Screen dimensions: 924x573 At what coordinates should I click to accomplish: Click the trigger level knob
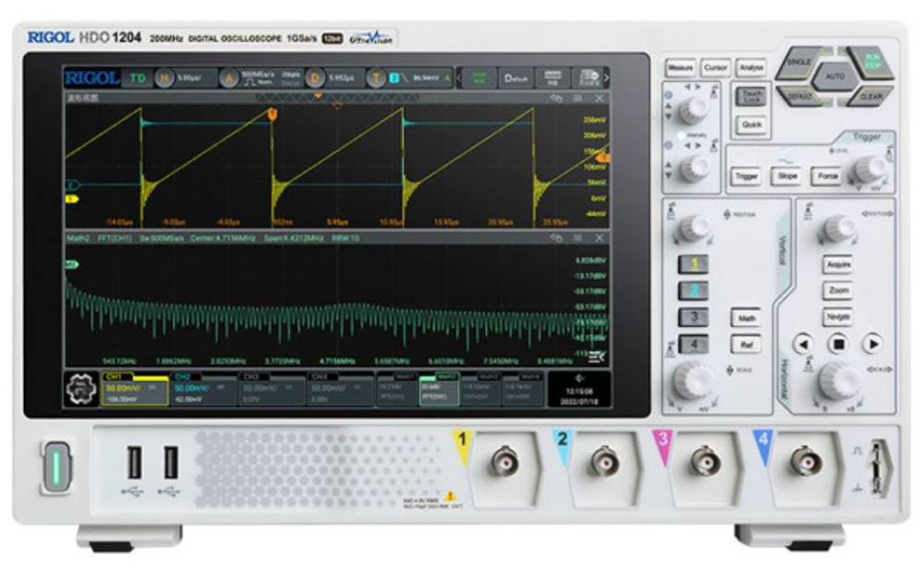point(869,169)
